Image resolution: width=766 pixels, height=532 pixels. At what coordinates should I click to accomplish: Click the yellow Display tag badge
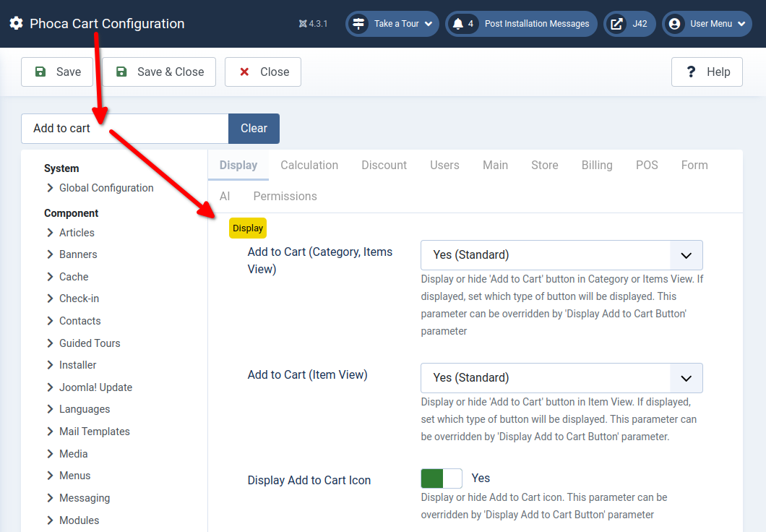point(248,228)
